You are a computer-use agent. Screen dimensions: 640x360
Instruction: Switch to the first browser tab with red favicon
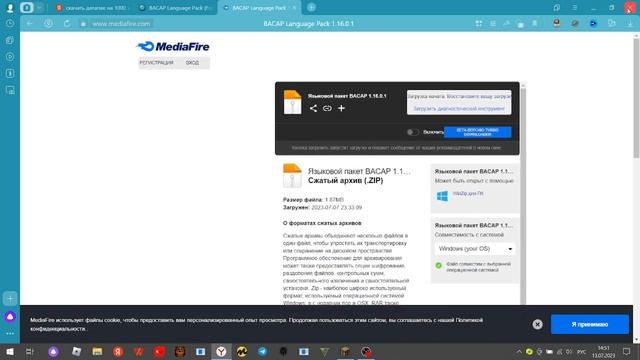tap(92, 8)
